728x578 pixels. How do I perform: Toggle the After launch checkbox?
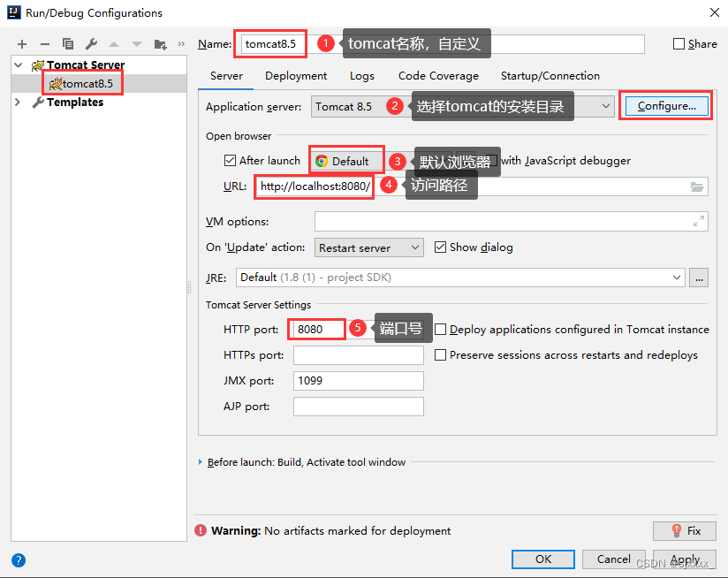[x=230, y=161]
